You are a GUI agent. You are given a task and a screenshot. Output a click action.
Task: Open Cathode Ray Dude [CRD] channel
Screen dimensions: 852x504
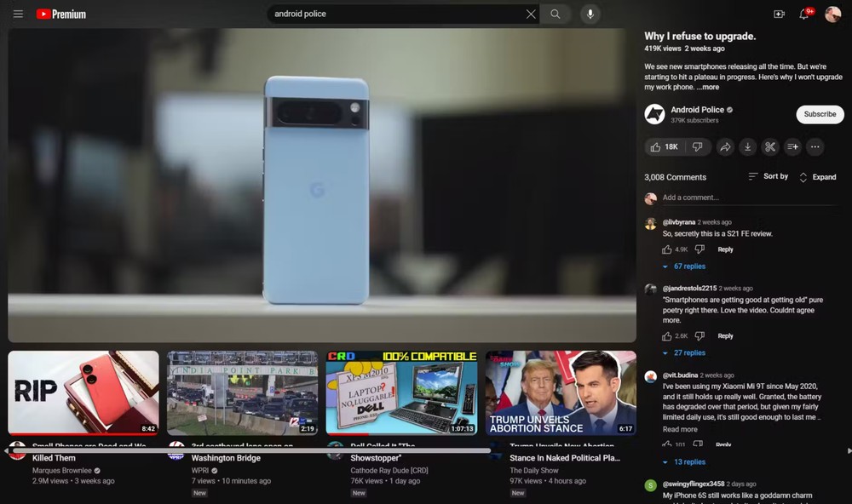pos(389,471)
